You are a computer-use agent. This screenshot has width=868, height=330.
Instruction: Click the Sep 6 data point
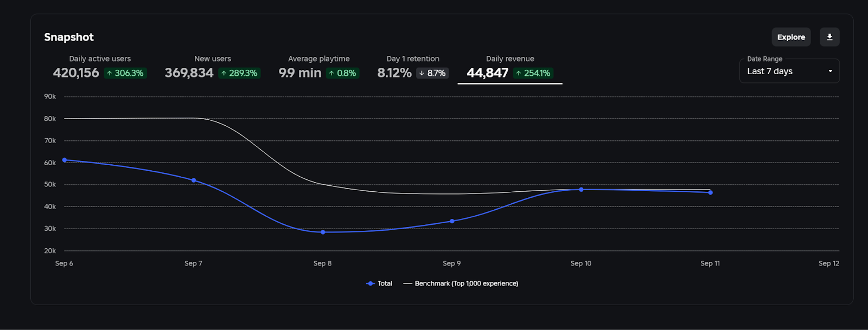point(65,160)
